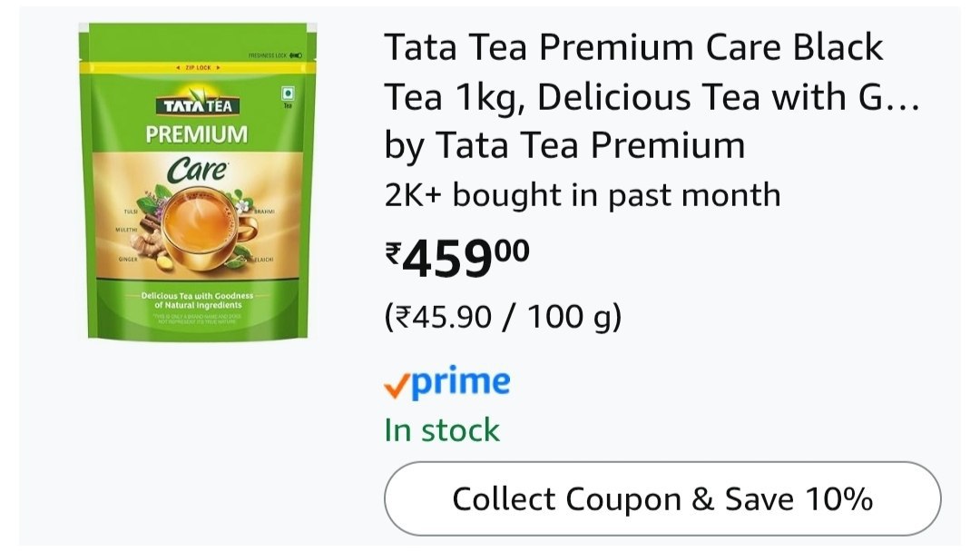The width and height of the screenshot is (980, 552).
Task: Click the tea cup picture on pack
Action: 198,228
